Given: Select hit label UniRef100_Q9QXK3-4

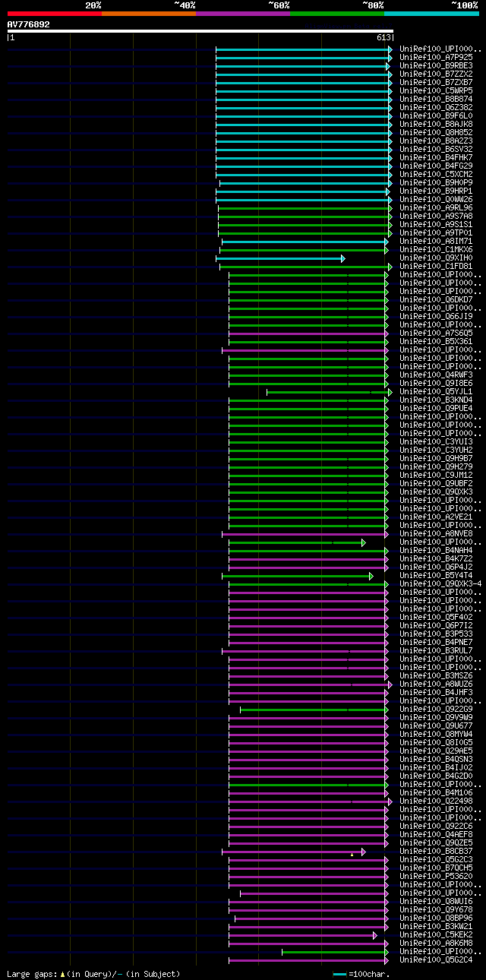Looking at the screenshot, I should tap(440, 583).
